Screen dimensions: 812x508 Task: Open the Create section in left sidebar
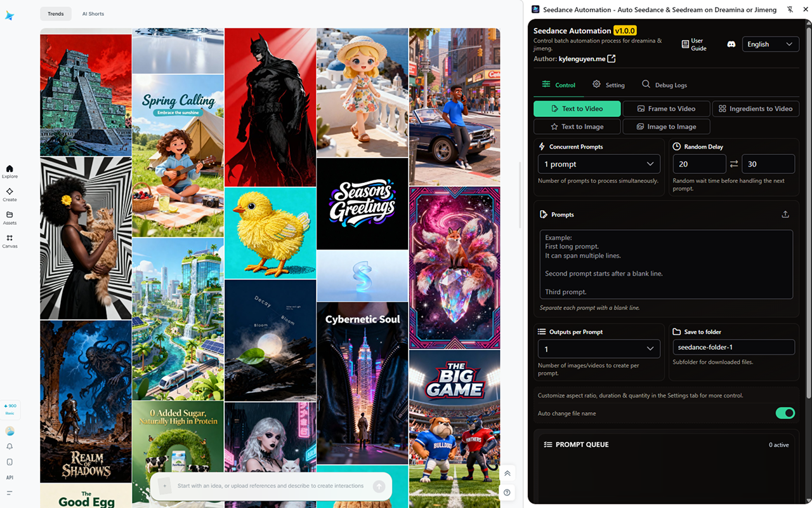[10, 194]
